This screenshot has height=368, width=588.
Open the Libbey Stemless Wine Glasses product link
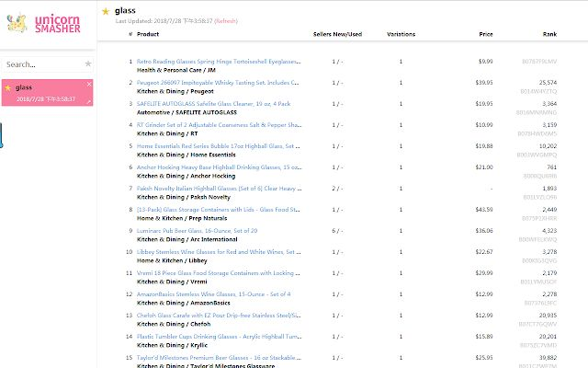(219, 251)
